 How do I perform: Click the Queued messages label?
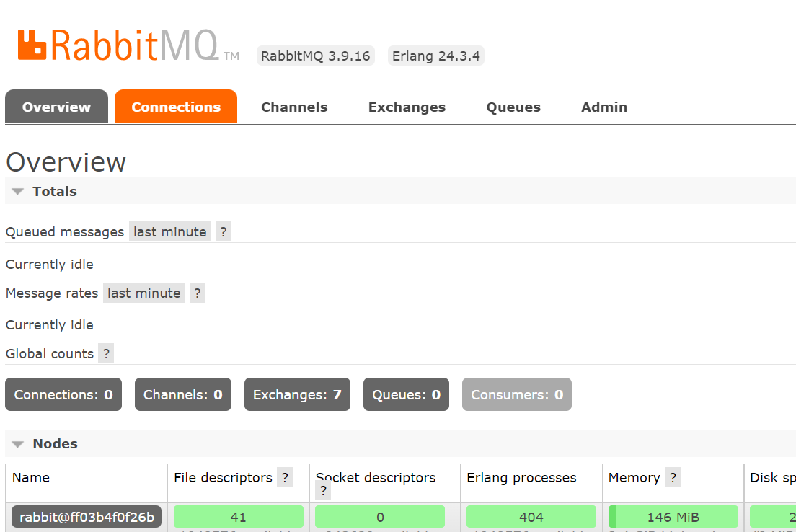tap(65, 232)
